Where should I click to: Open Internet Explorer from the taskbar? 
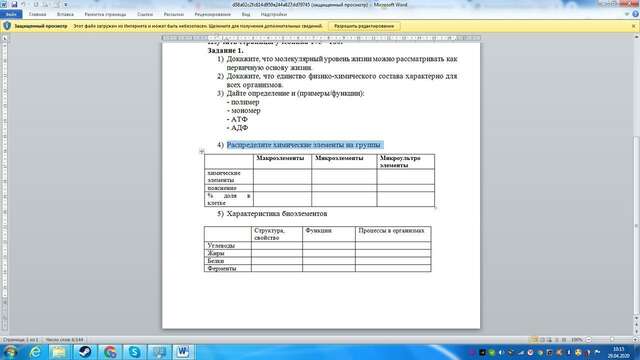click(36, 351)
